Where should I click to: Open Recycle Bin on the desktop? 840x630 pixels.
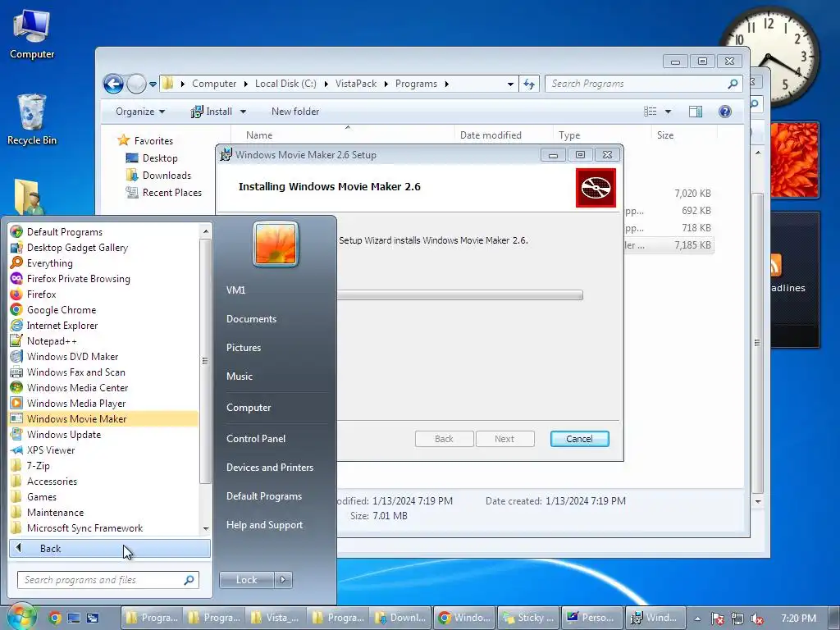pos(32,120)
